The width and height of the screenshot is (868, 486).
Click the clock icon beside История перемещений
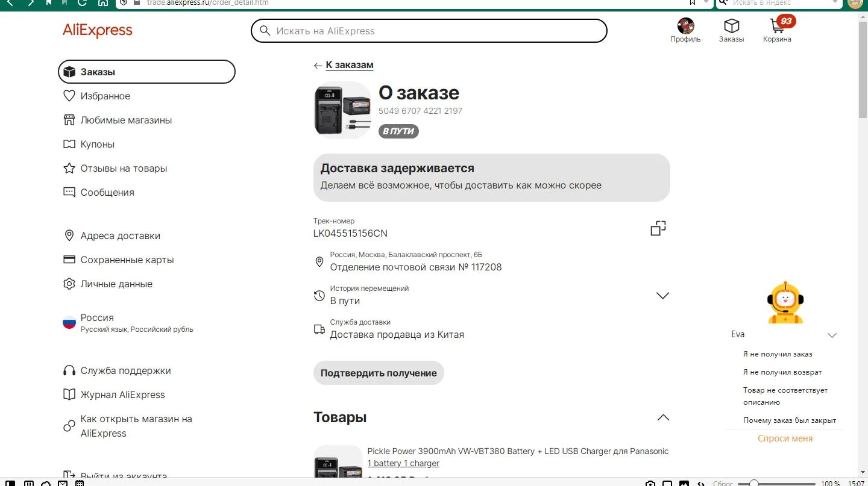pyautogui.click(x=319, y=296)
